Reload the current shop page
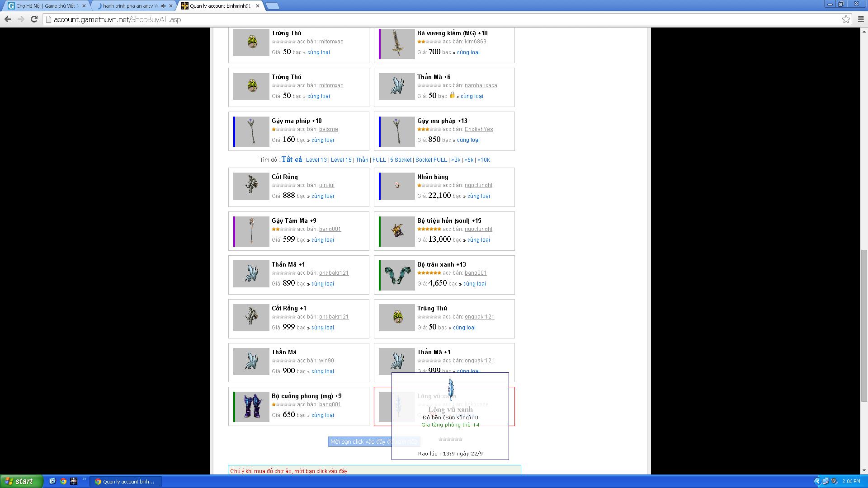Viewport: 868px width, 488px height. pyautogui.click(x=34, y=19)
